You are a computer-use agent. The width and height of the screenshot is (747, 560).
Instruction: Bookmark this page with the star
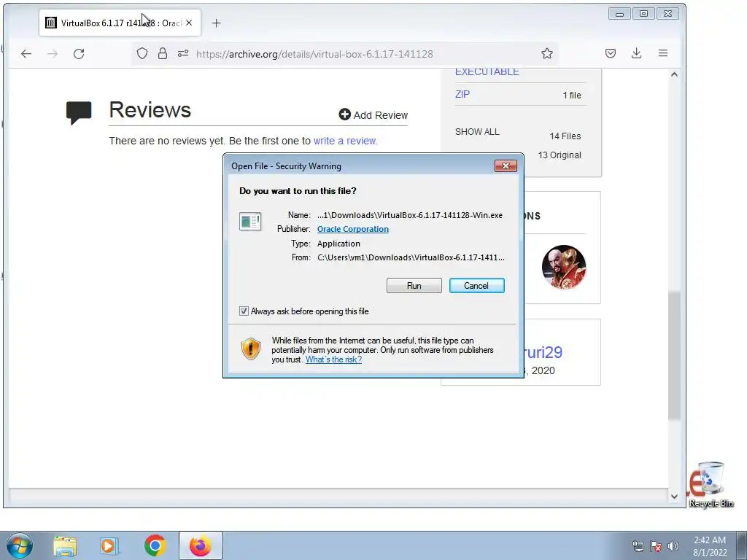point(547,53)
